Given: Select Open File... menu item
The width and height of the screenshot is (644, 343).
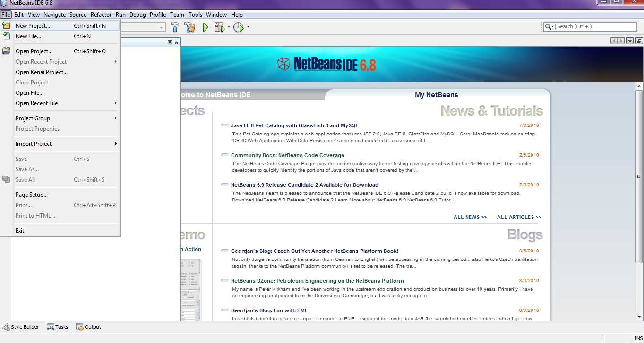Looking at the screenshot, I should [60, 93].
